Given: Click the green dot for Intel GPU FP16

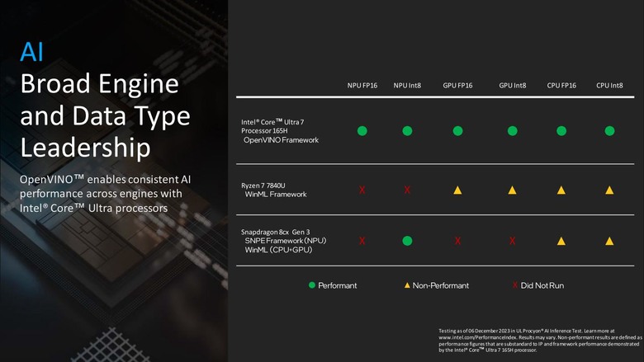Looking at the screenshot, I should pyautogui.click(x=457, y=131).
